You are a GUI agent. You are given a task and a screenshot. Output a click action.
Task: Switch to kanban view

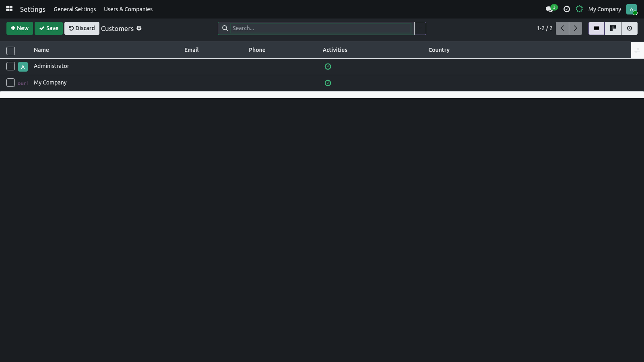click(x=613, y=28)
